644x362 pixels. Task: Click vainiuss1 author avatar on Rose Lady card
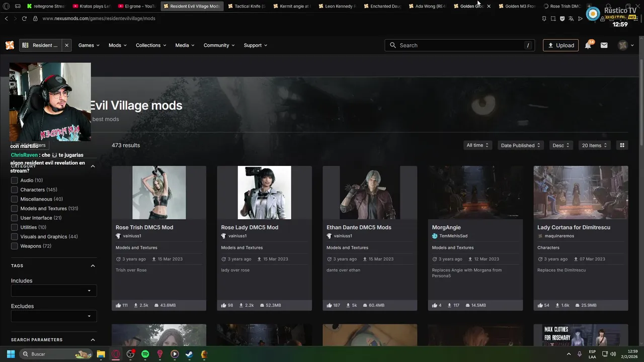pyautogui.click(x=223, y=236)
